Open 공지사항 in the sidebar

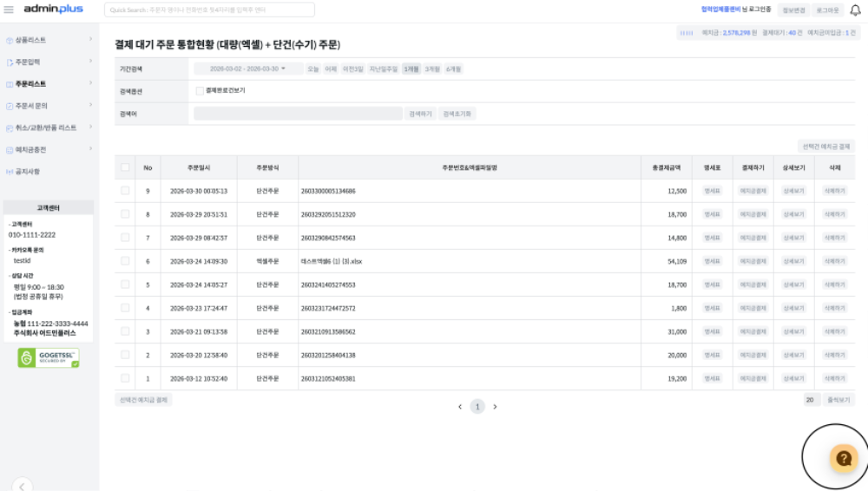[27, 172]
